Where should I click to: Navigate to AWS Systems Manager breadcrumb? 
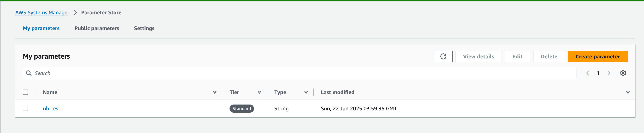(42, 12)
